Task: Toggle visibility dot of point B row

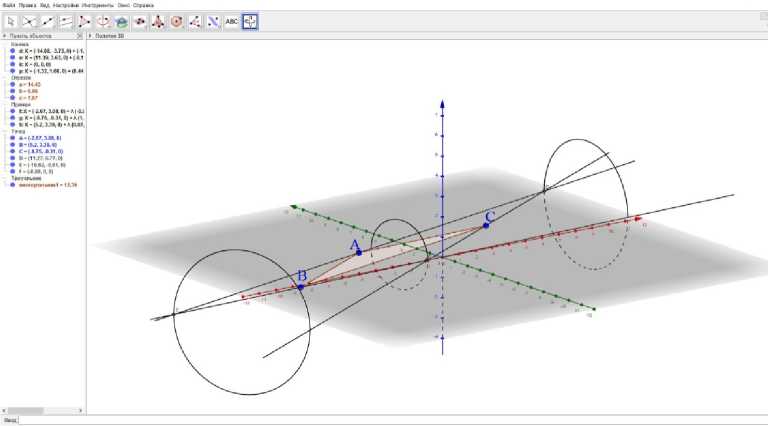Action: [13, 145]
